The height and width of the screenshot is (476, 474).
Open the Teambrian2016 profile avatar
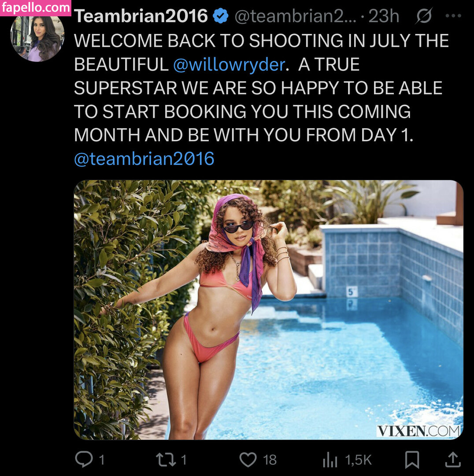coord(37,38)
